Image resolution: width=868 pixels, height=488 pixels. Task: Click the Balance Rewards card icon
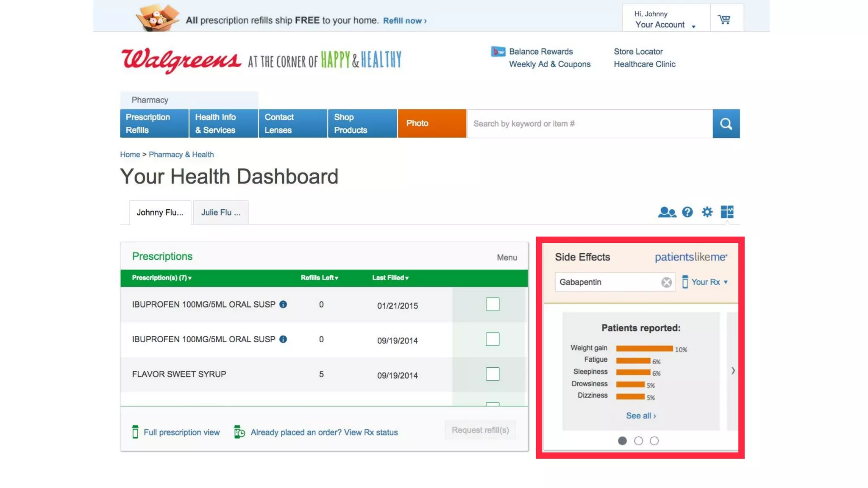tap(498, 52)
